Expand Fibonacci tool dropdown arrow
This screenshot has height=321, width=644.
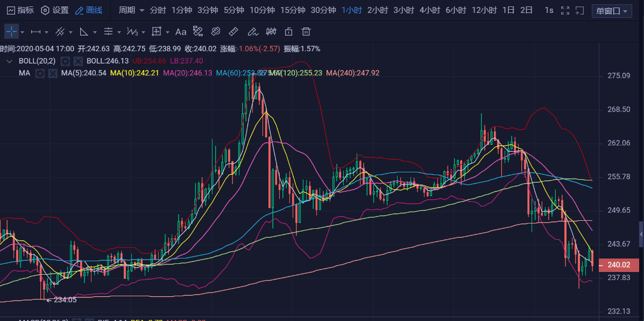(119, 32)
